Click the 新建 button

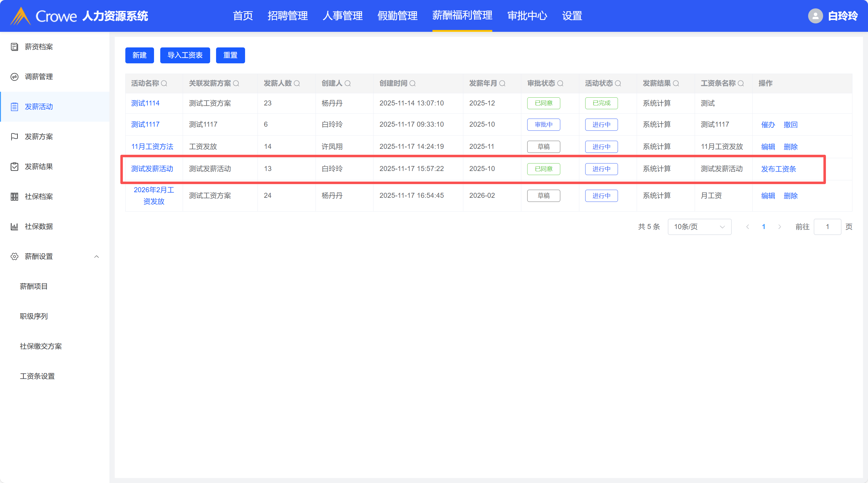click(139, 55)
